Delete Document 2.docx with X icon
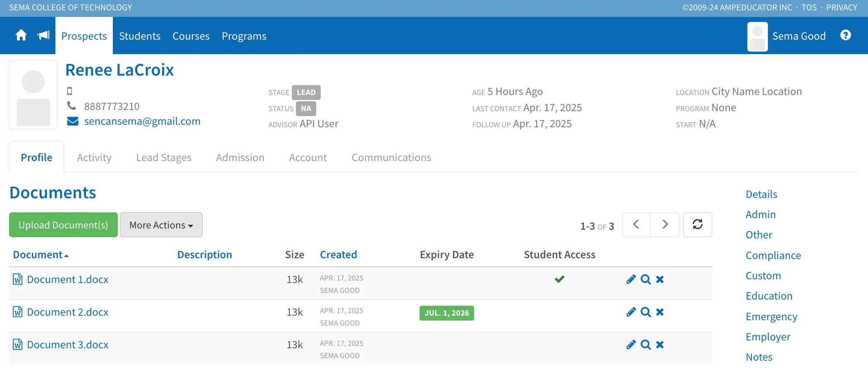The width and height of the screenshot is (868, 371). tap(660, 312)
